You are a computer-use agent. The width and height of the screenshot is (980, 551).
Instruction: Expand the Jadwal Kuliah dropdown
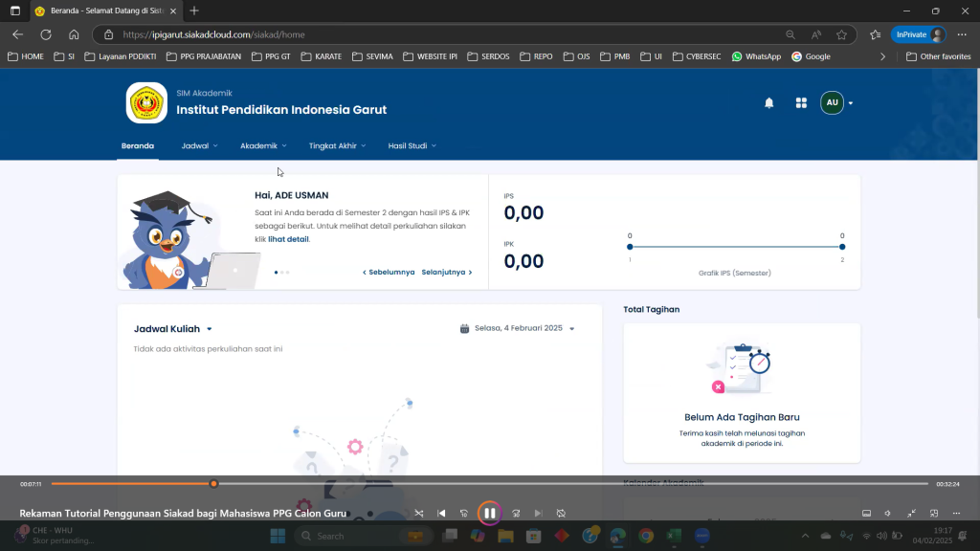(x=173, y=329)
